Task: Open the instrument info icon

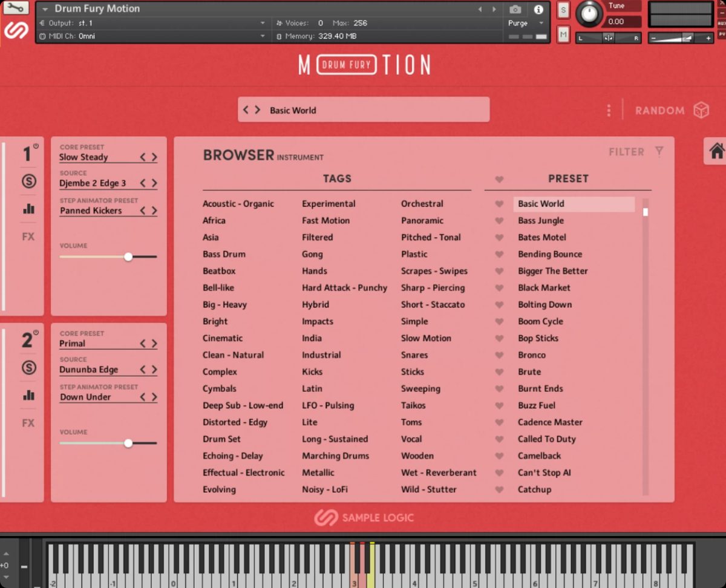Action: click(x=538, y=9)
